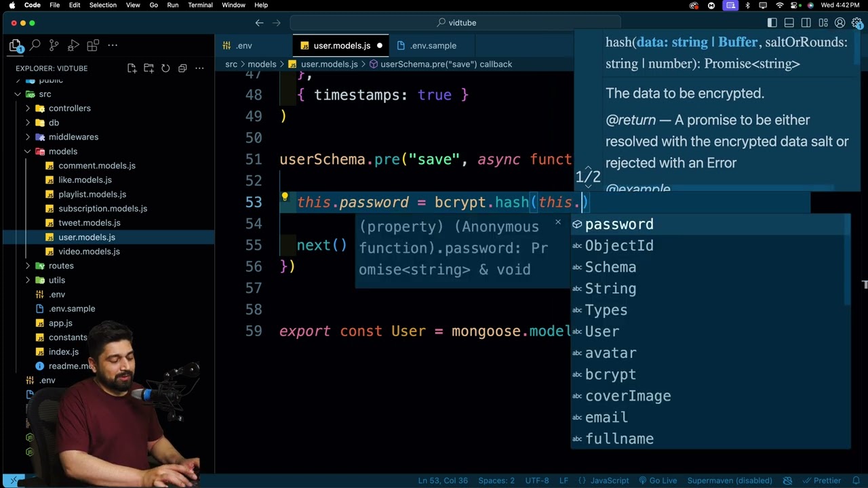This screenshot has height=488, width=868.
Task: Open the Apple menu
Action: (12, 5)
